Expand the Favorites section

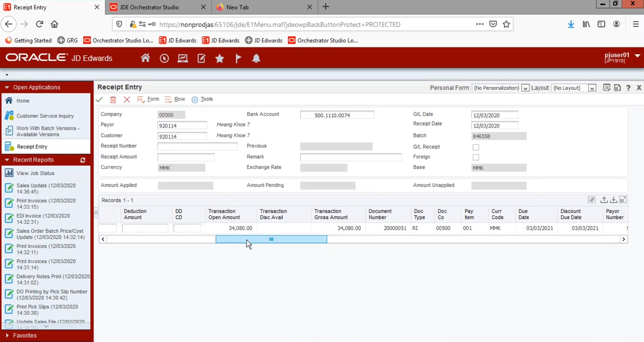[x=7, y=335]
